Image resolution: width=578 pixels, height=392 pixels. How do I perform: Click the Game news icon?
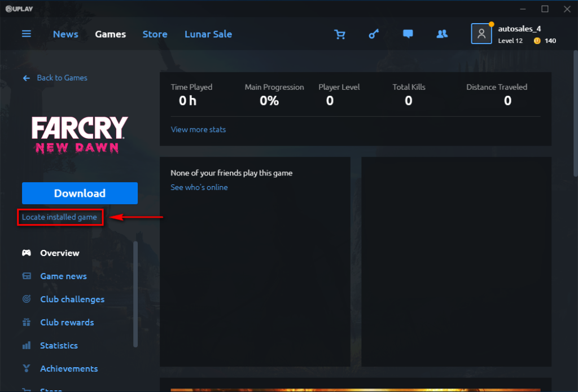coord(27,276)
